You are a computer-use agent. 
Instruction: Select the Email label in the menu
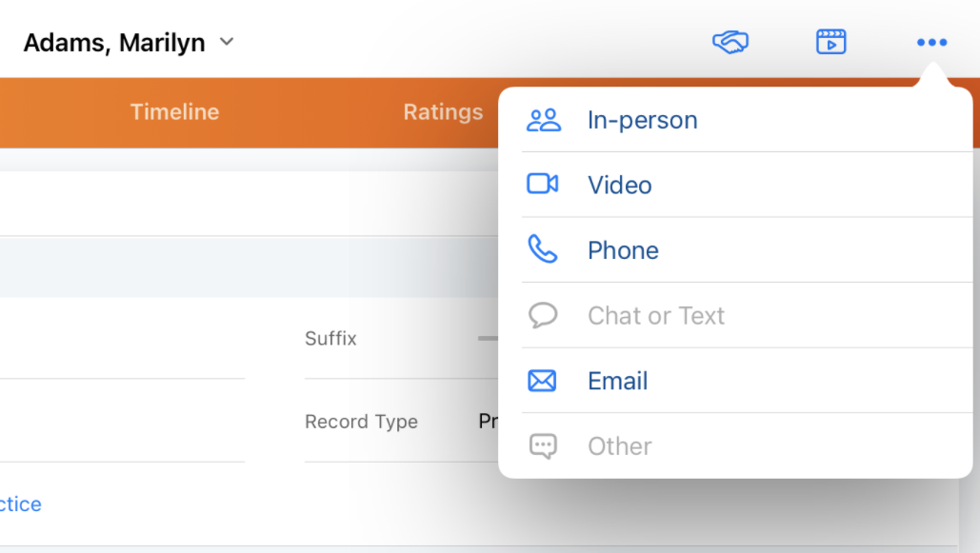617,381
